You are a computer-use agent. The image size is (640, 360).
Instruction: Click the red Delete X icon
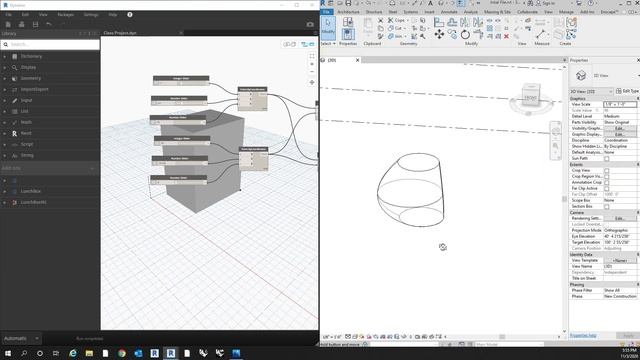506,36
